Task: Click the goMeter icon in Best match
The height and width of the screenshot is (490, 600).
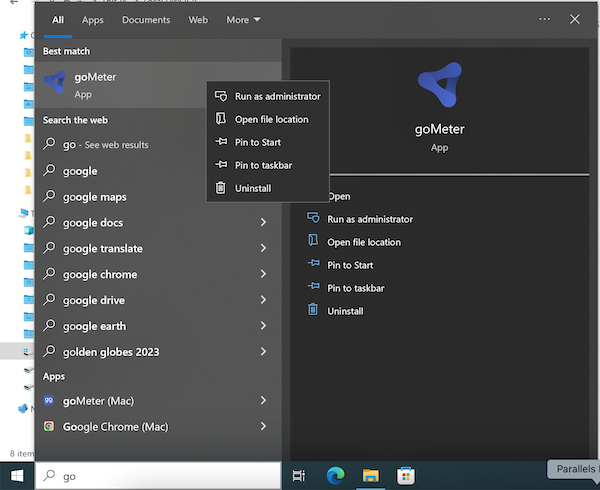Action: click(54, 81)
